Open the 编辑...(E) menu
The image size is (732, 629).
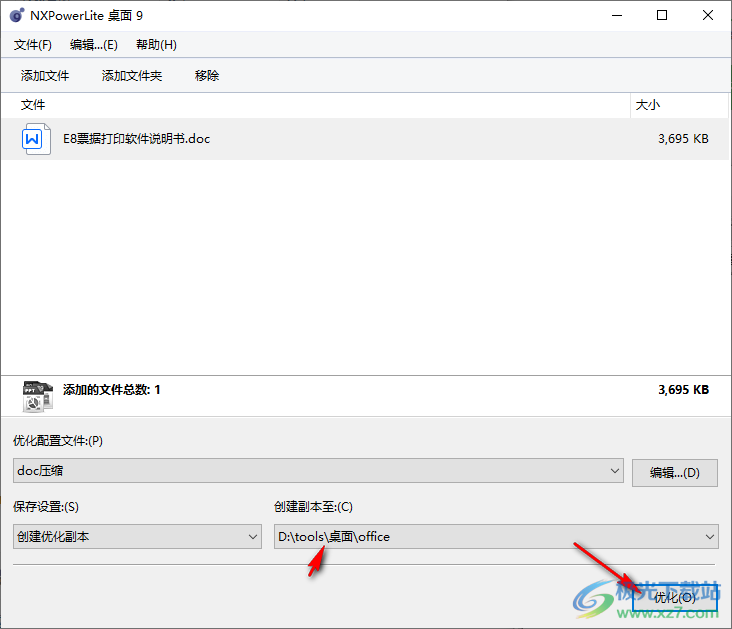pyautogui.click(x=94, y=45)
